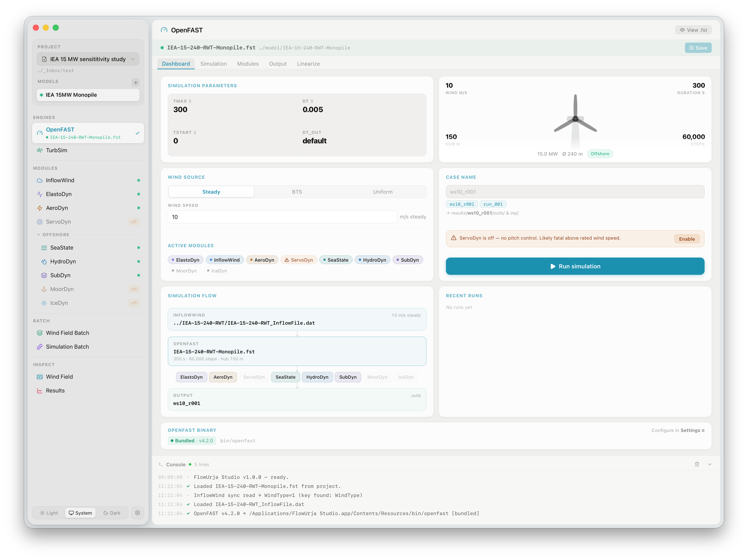
Task: Toggle InflowWind active status dot
Action: click(139, 180)
